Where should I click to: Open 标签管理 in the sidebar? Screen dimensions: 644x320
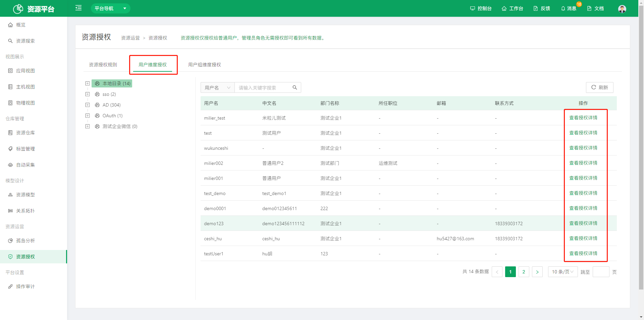tap(34, 149)
